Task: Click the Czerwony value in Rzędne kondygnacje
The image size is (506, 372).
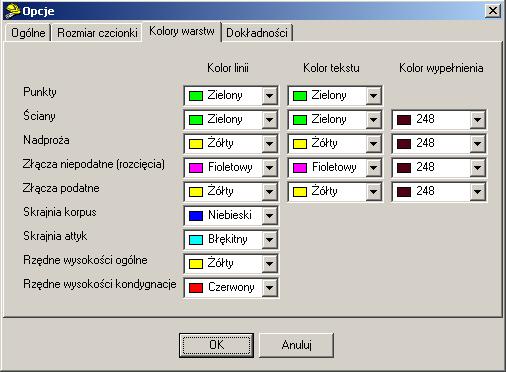Action: click(x=231, y=287)
